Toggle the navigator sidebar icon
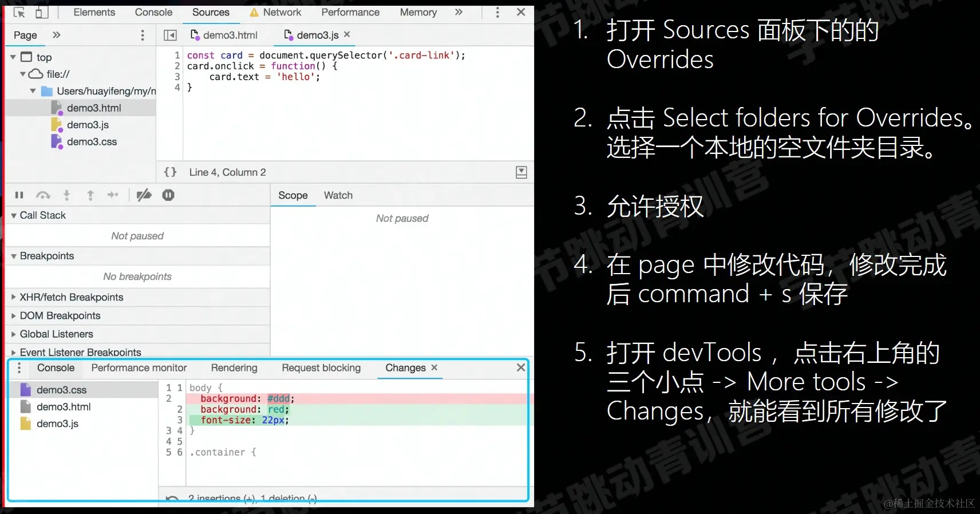 pyautogui.click(x=170, y=35)
